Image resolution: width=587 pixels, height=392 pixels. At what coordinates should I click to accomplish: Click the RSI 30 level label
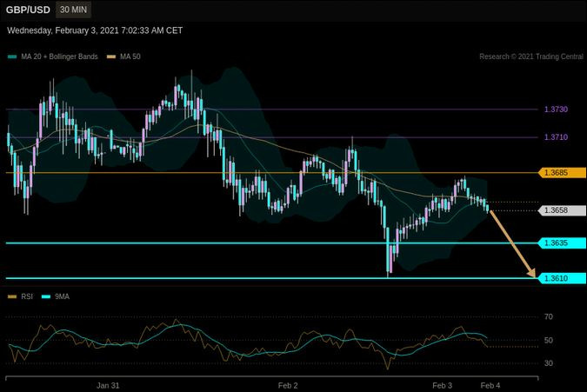[549, 363]
